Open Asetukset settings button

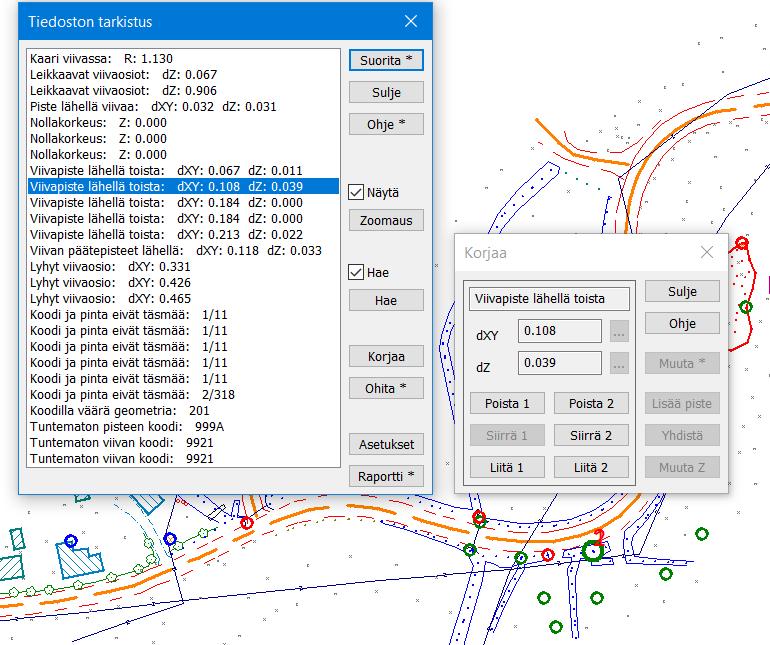pos(386,444)
